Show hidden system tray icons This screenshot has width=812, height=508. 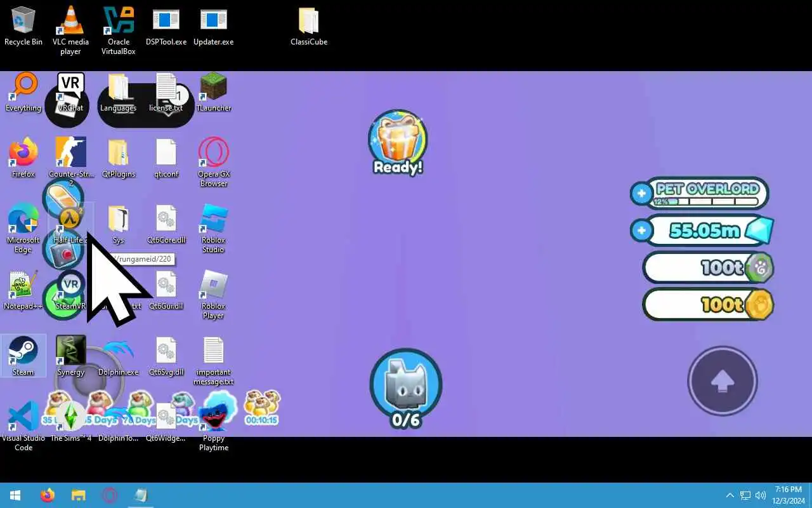[x=730, y=495]
